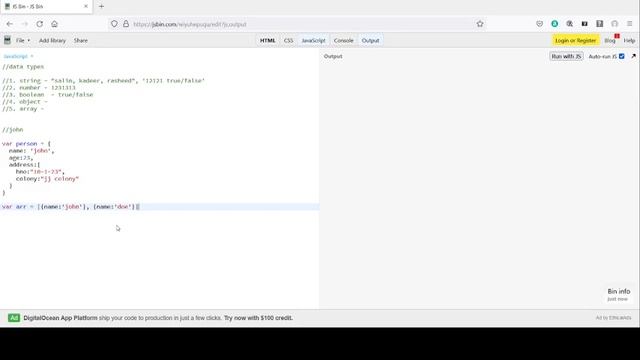Screen dimensions: 640x360
Task: Show the CSS panel
Action: (x=288, y=40)
